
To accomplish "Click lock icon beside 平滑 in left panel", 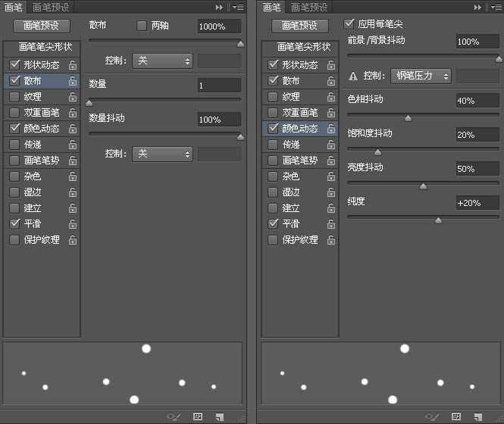I will click(73, 224).
